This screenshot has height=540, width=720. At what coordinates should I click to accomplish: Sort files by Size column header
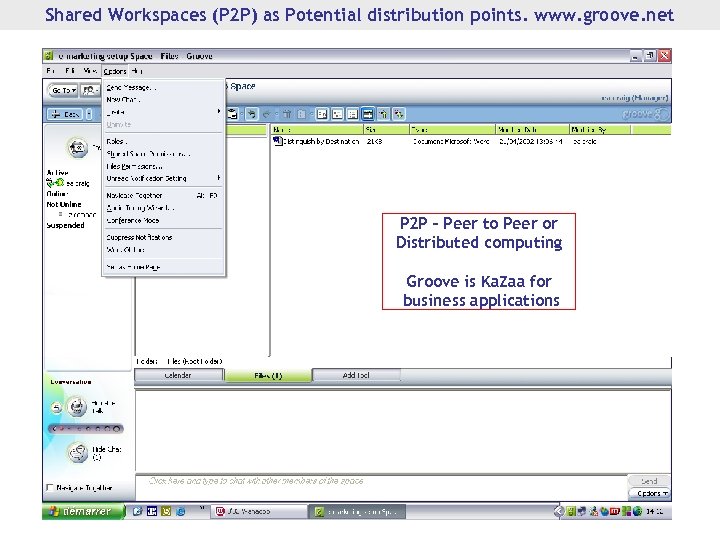[387, 129]
